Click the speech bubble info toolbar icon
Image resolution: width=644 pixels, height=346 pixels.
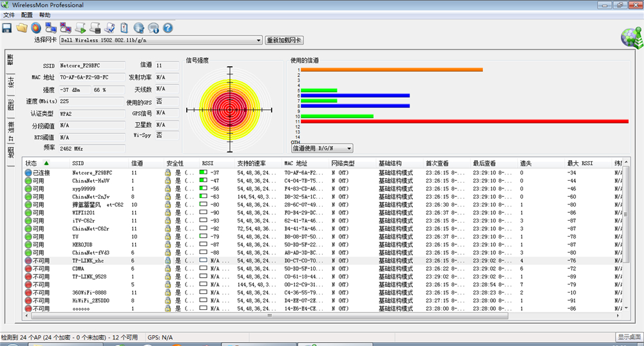153,28
